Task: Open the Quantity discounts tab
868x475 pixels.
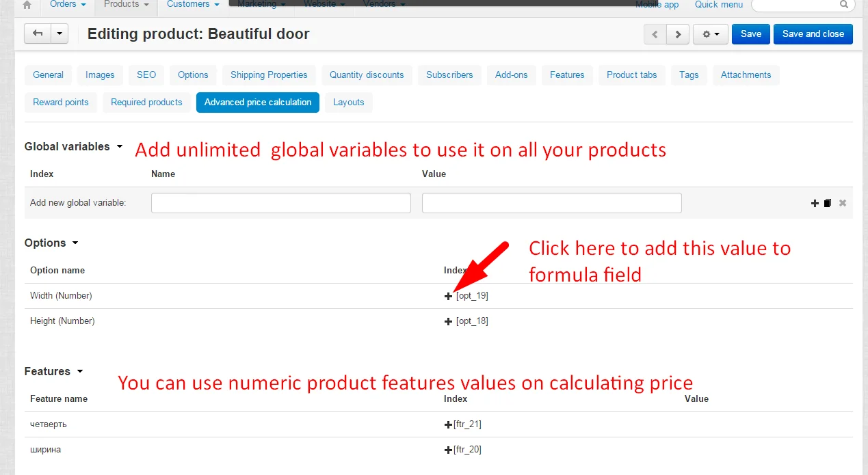Action: 367,75
